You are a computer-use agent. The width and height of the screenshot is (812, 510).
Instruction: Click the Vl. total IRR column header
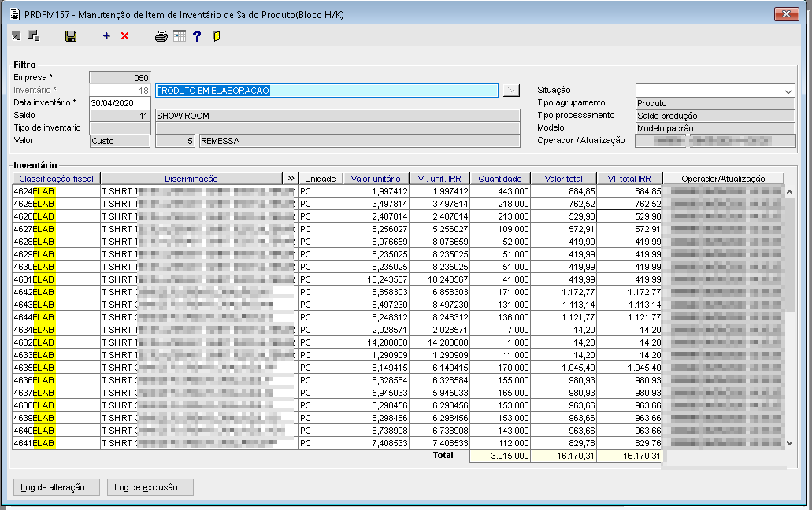(x=629, y=179)
